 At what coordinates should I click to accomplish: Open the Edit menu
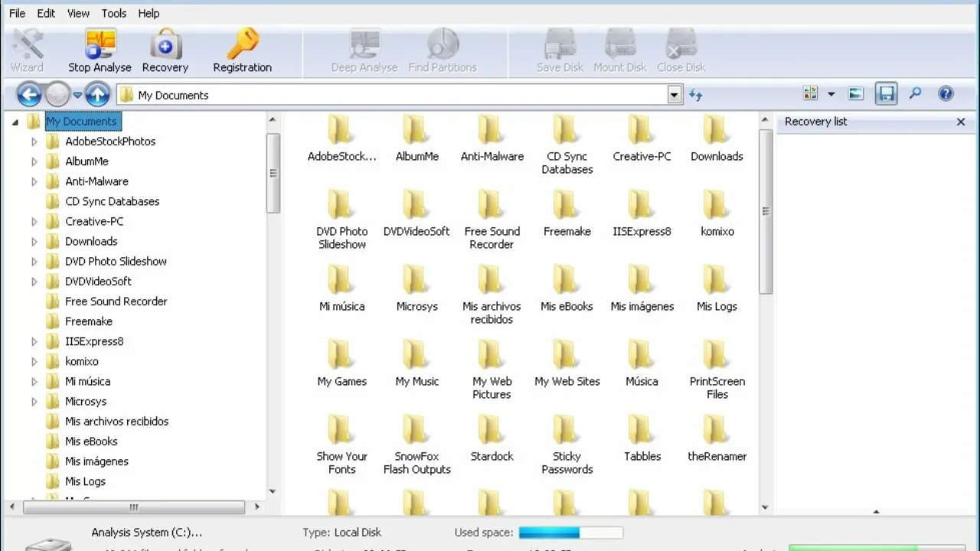click(x=46, y=13)
